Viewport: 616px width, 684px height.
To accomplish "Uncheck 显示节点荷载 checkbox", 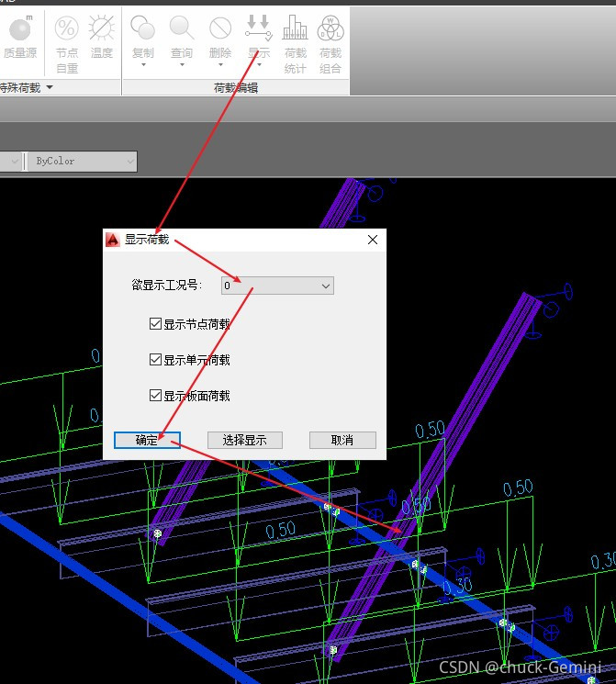I will [x=155, y=323].
